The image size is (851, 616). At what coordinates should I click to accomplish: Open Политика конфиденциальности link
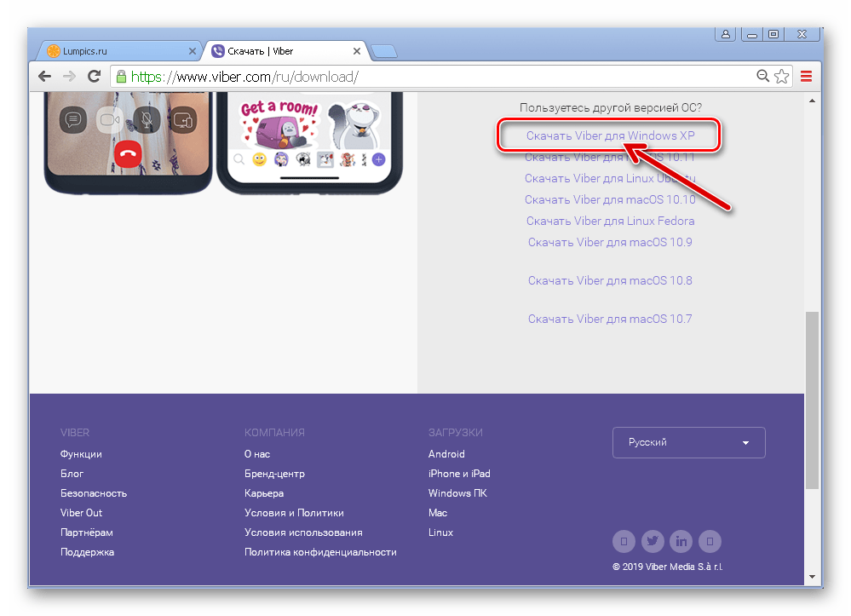tap(320, 552)
